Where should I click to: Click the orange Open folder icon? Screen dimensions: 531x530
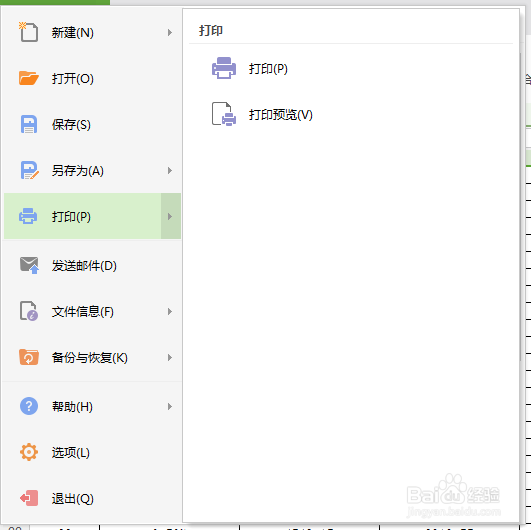click(29, 78)
